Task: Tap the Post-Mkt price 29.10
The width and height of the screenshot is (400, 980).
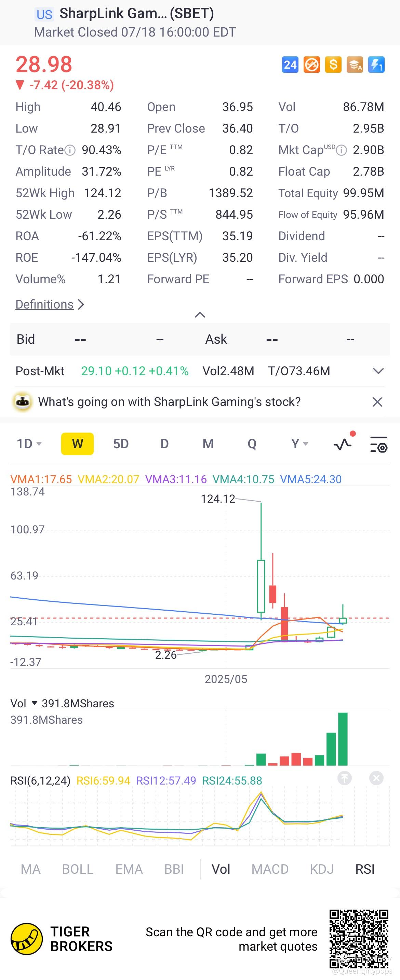Action: [x=96, y=371]
